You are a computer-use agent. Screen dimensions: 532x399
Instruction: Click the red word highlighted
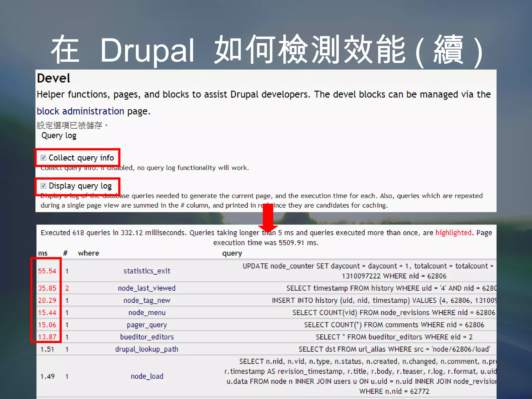[453, 233]
